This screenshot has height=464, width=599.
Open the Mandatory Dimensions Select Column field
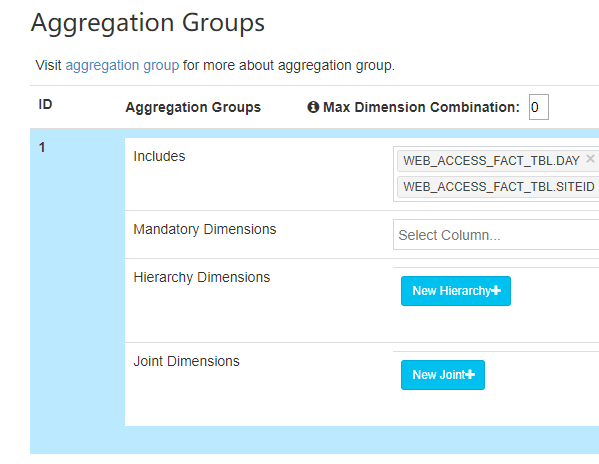(x=496, y=235)
